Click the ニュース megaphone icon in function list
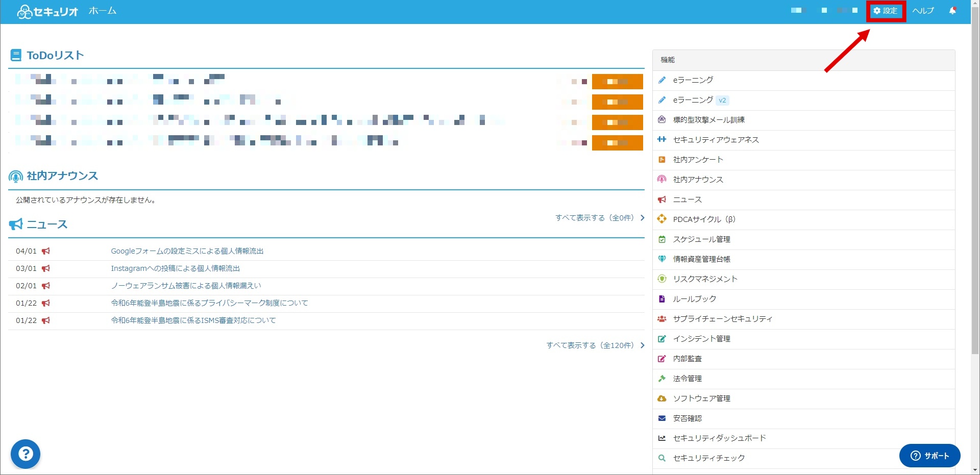 point(662,199)
